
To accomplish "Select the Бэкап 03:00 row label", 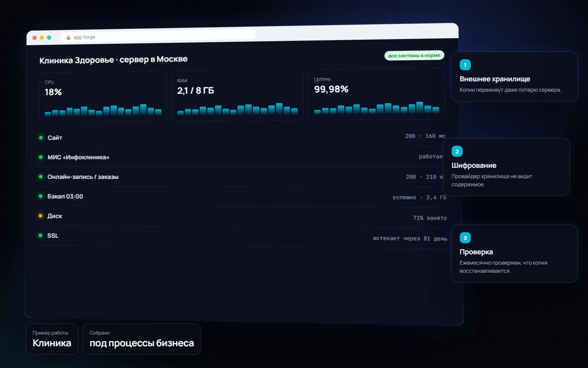I will click(65, 196).
